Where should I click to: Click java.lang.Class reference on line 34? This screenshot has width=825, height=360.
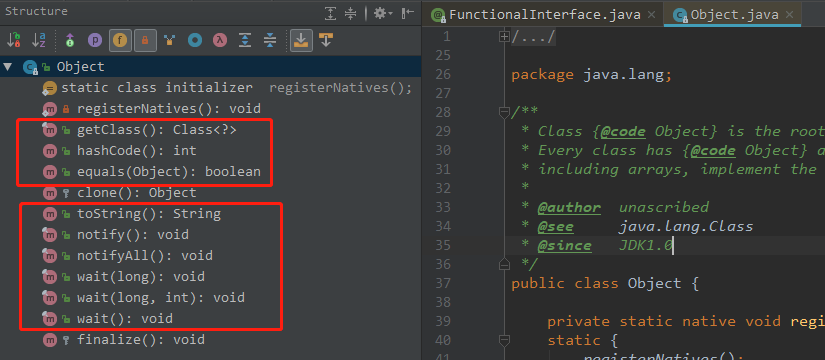[686, 226]
